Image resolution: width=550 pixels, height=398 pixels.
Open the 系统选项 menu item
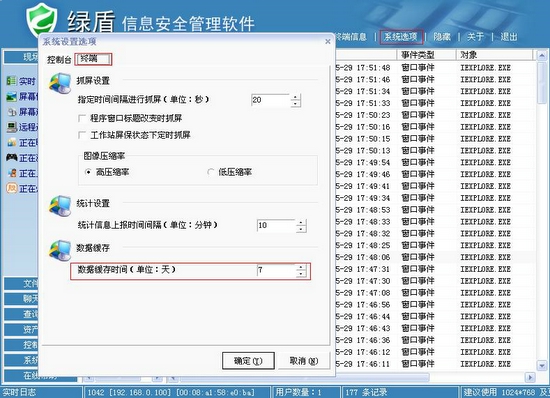[x=401, y=36]
